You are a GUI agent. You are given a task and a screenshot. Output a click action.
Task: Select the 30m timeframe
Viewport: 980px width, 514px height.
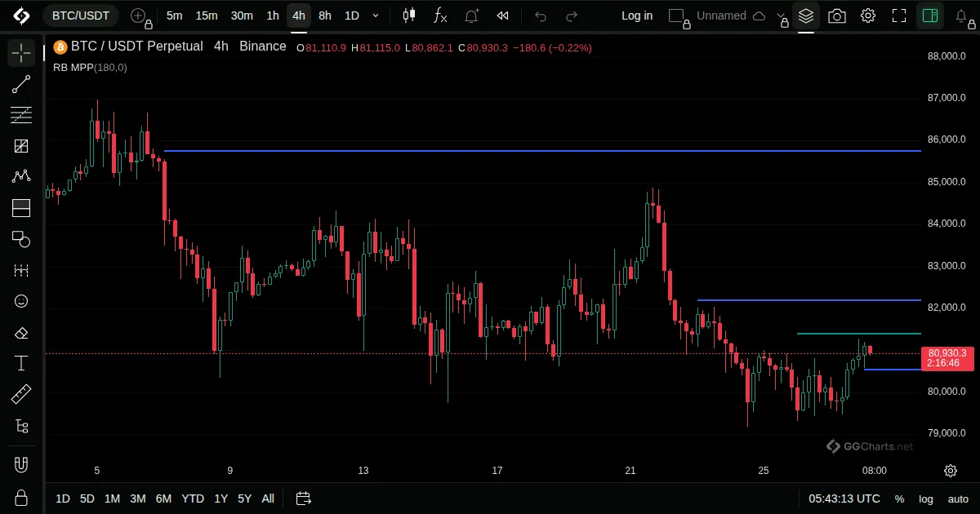[x=242, y=16]
